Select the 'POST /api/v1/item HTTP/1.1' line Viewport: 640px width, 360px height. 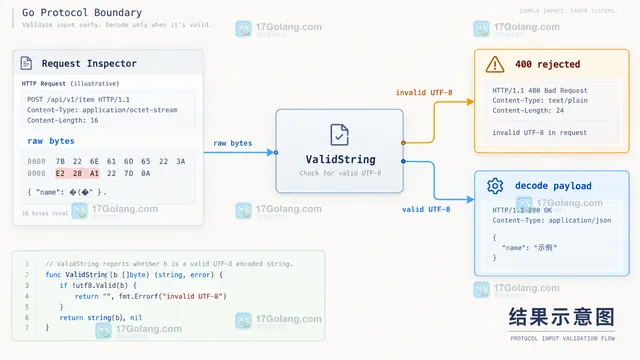[x=78, y=100]
